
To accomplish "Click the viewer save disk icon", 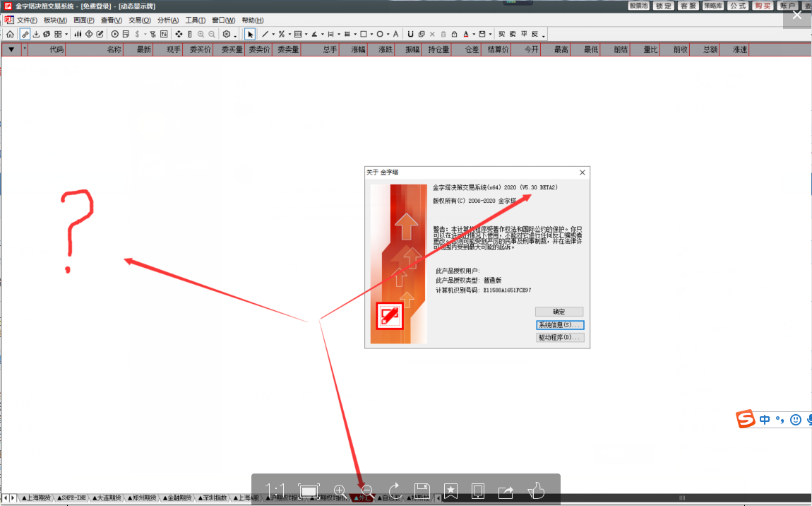I will pyautogui.click(x=422, y=490).
